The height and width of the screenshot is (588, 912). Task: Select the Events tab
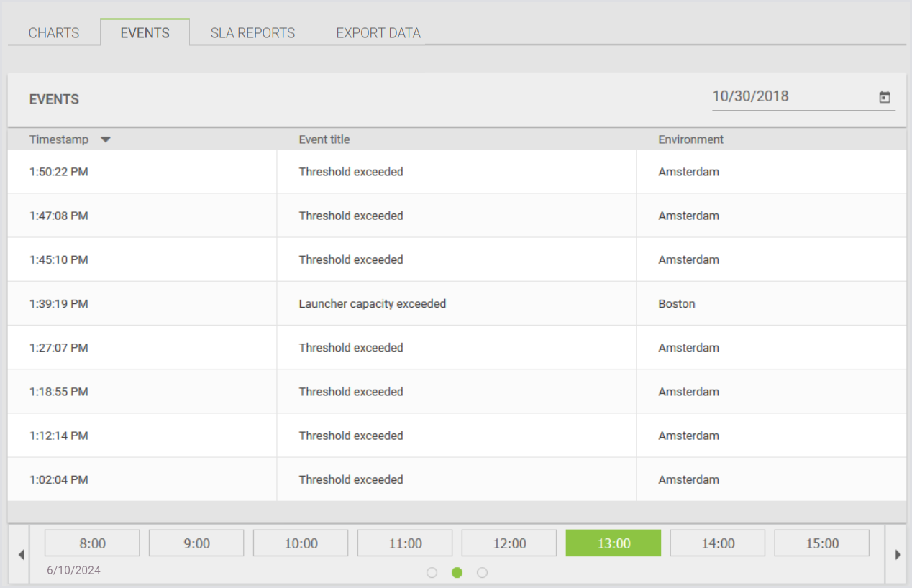point(145,33)
